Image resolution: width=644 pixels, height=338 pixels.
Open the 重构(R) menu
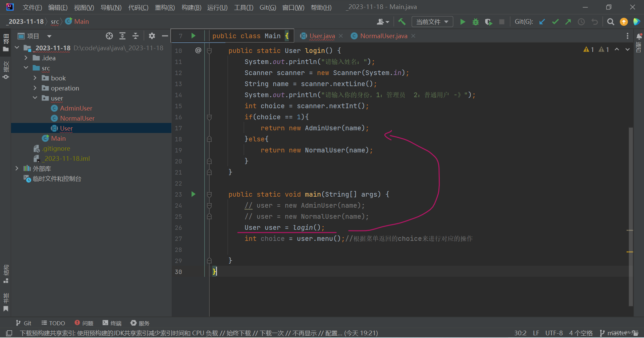pyautogui.click(x=165, y=7)
